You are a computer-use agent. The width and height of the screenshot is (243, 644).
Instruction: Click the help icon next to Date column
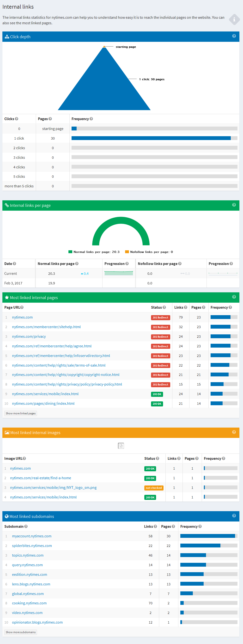[14, 264]
